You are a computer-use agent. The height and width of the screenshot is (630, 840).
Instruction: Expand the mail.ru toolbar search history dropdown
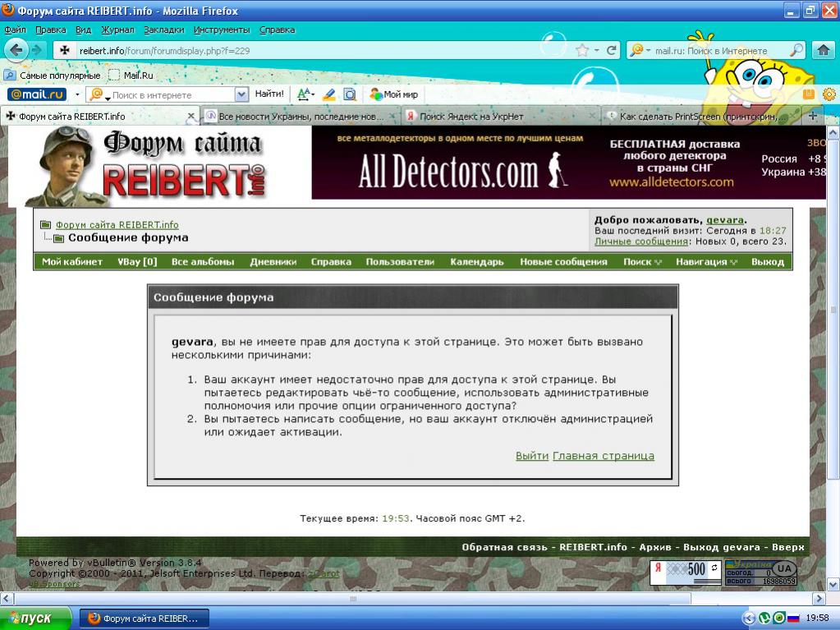(241, 94)
